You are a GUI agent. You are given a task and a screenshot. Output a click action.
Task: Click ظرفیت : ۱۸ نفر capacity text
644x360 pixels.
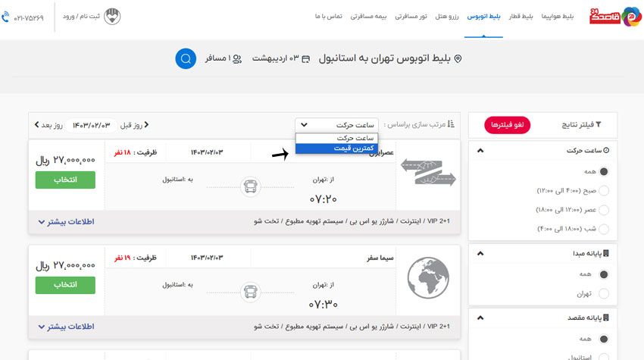(x=135, y=152)
